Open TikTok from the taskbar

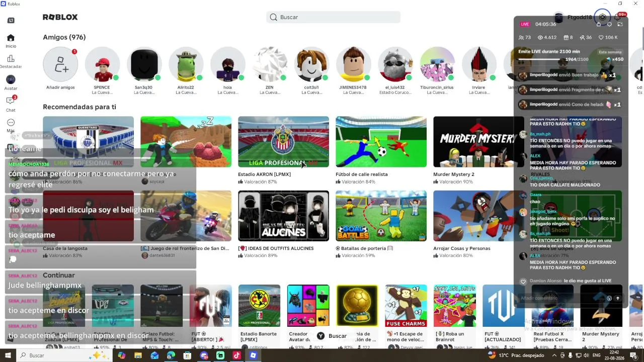click(x=237, y=355)
